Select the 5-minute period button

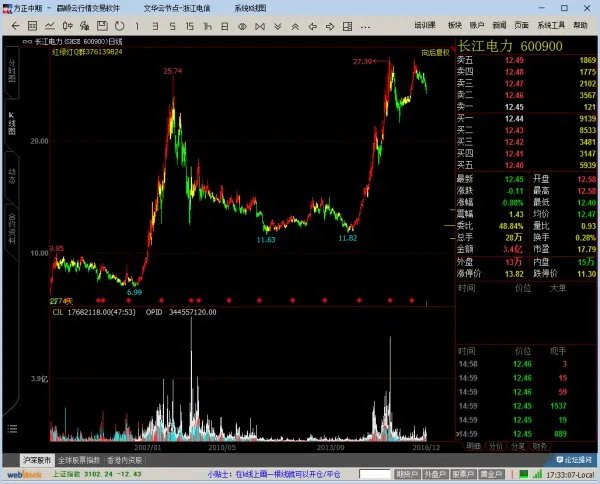172,26
